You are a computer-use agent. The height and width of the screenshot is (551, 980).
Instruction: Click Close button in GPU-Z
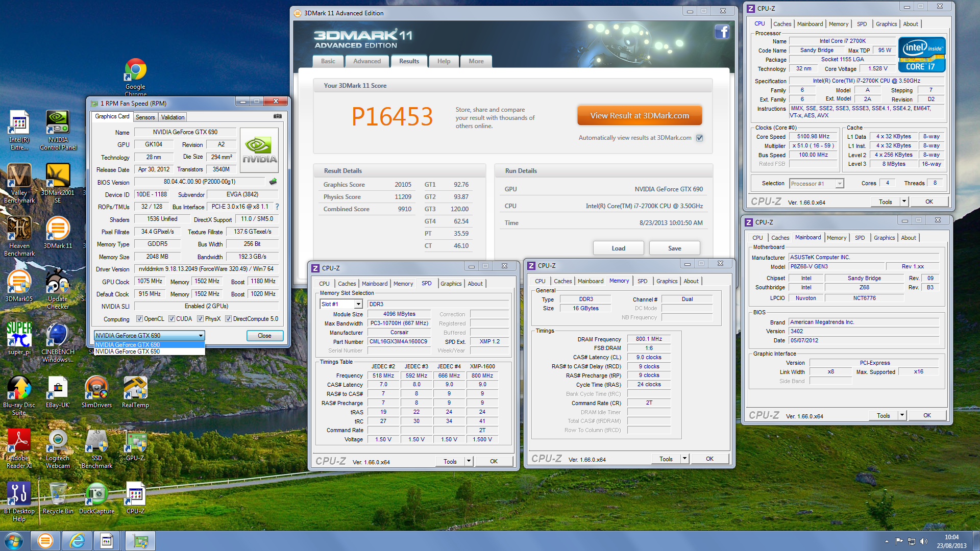[x=264, y=336]
